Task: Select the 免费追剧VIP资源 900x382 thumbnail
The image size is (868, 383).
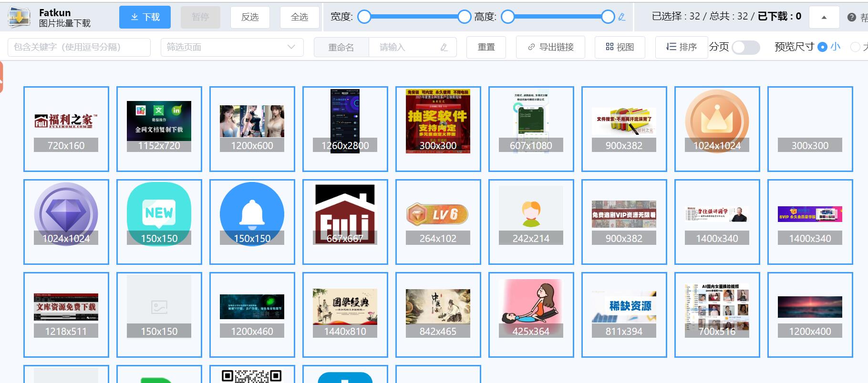Action: pyautogui.click(x=624, y=222)
